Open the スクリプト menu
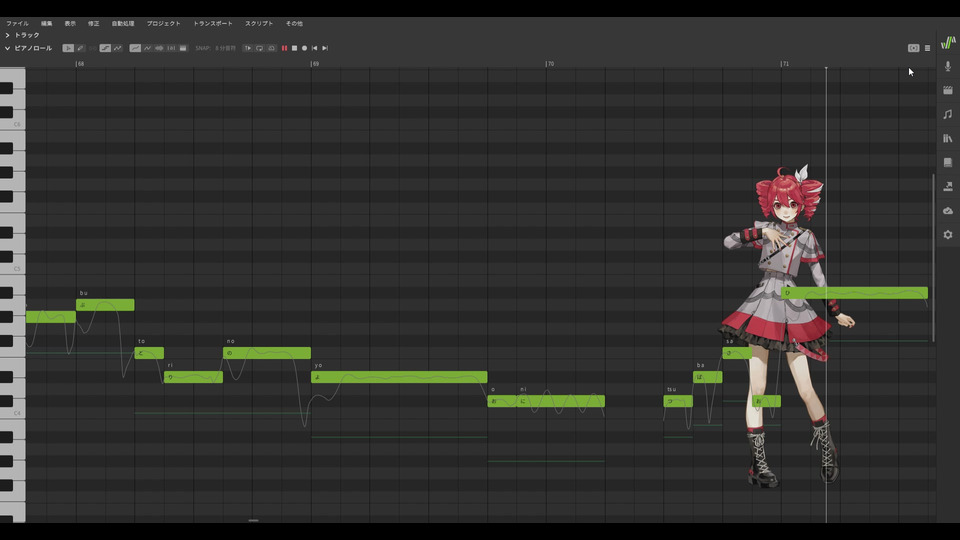The image size is (960, 540). tap(259, 23)
